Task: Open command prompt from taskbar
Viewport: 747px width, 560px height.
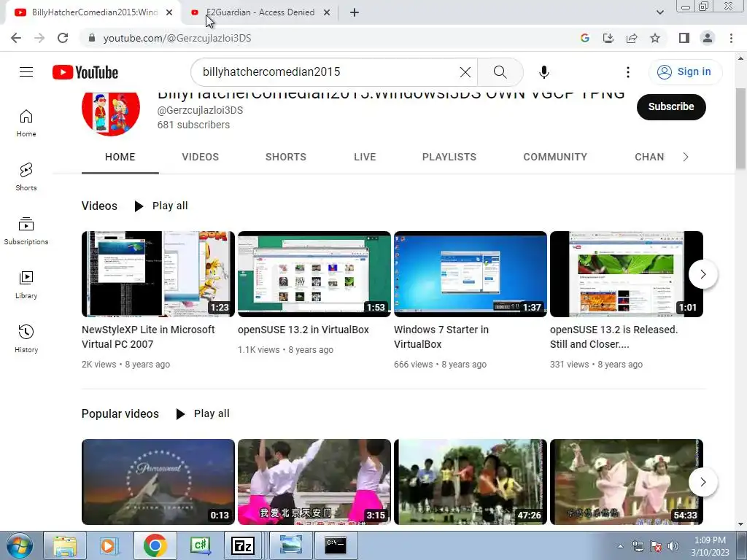Action: (x=336, y=545)
